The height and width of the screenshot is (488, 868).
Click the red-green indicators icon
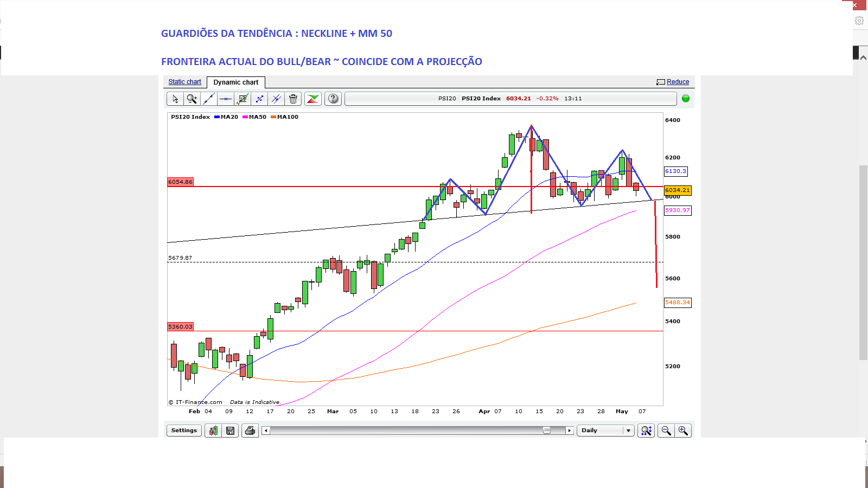313,99
